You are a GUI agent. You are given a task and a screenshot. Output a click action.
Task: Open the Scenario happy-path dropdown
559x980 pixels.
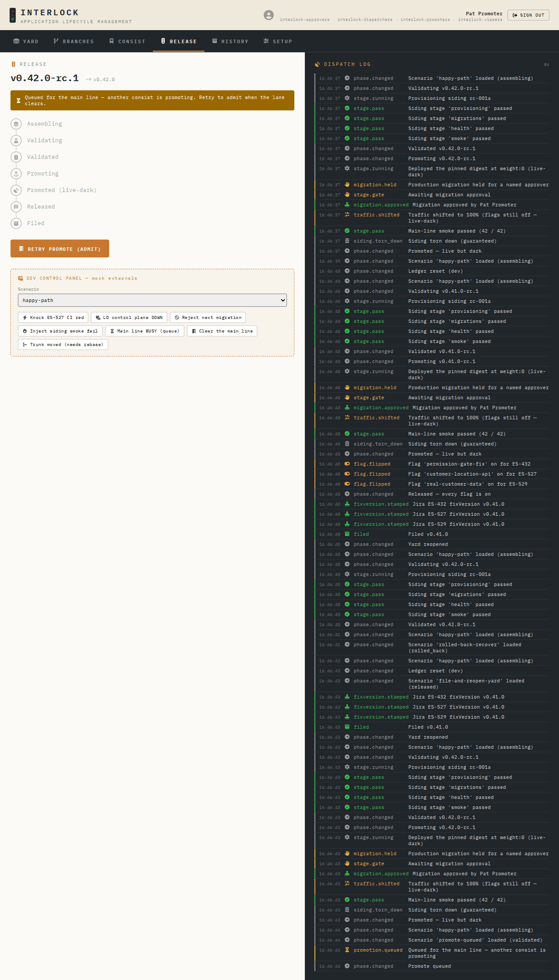point(152,300)
